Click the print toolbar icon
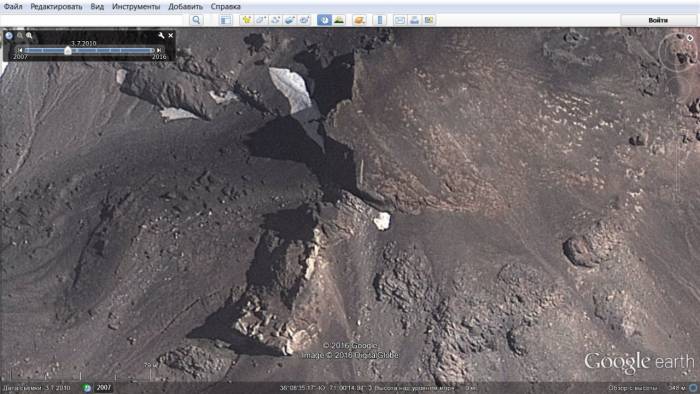The width and height of the screenshot is (700, 394). 414,20
